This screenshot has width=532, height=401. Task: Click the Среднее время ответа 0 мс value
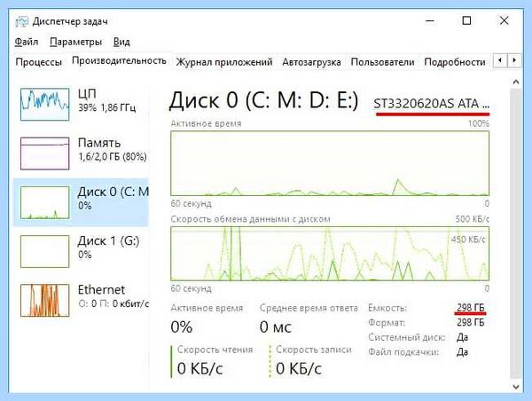coord(276,327)
